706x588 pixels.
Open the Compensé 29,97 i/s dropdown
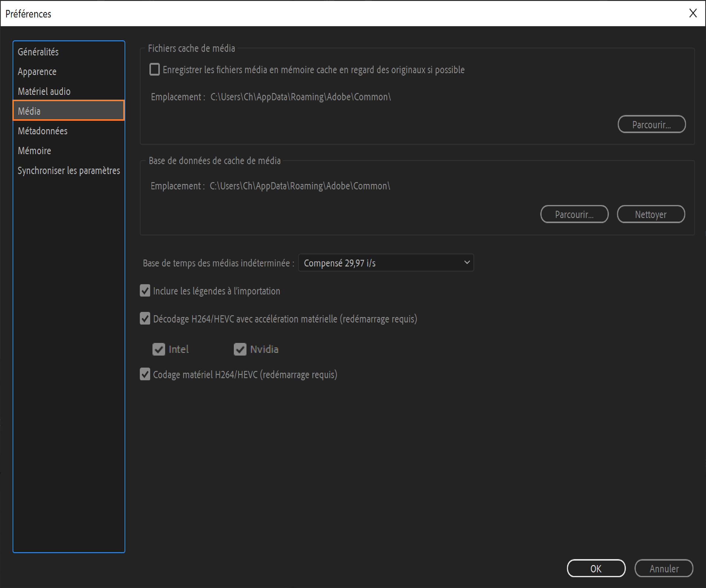tap(386, 263)
